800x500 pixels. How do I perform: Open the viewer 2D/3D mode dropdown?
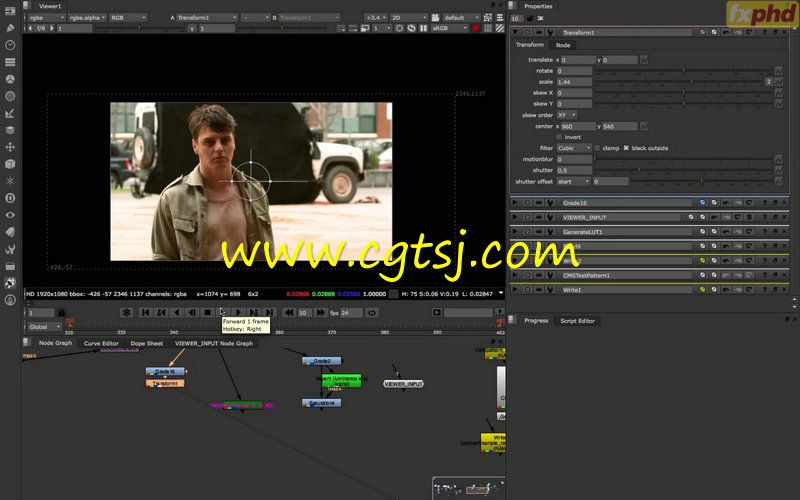tap(409, 17)
